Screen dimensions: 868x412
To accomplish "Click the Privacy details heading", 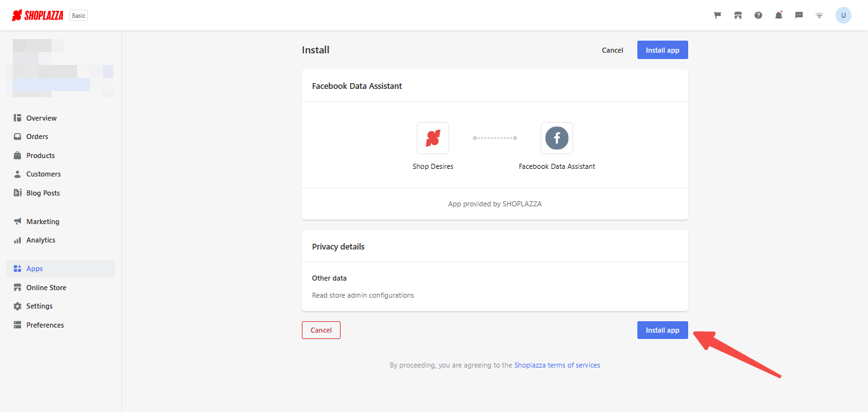I will click(338, 246).
